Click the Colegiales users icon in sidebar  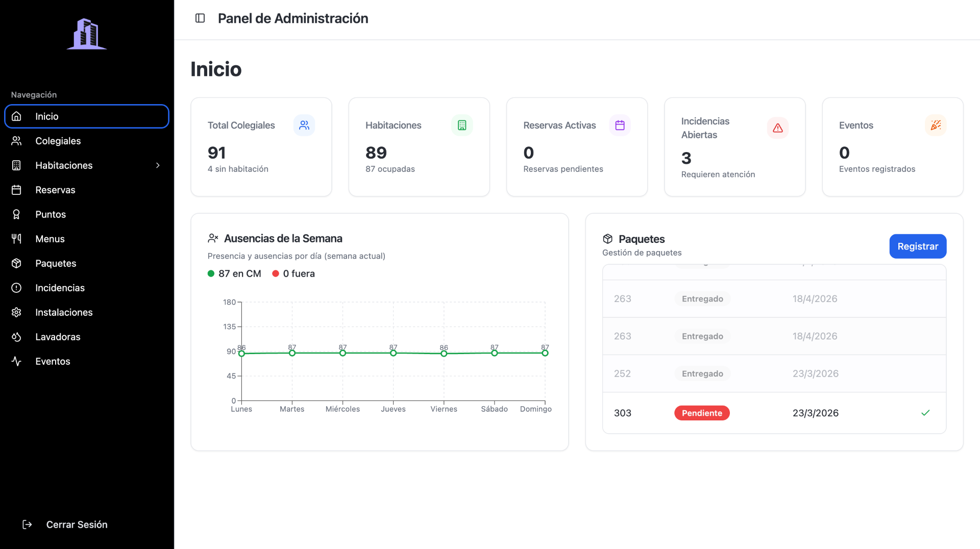(x=16, y=141)
